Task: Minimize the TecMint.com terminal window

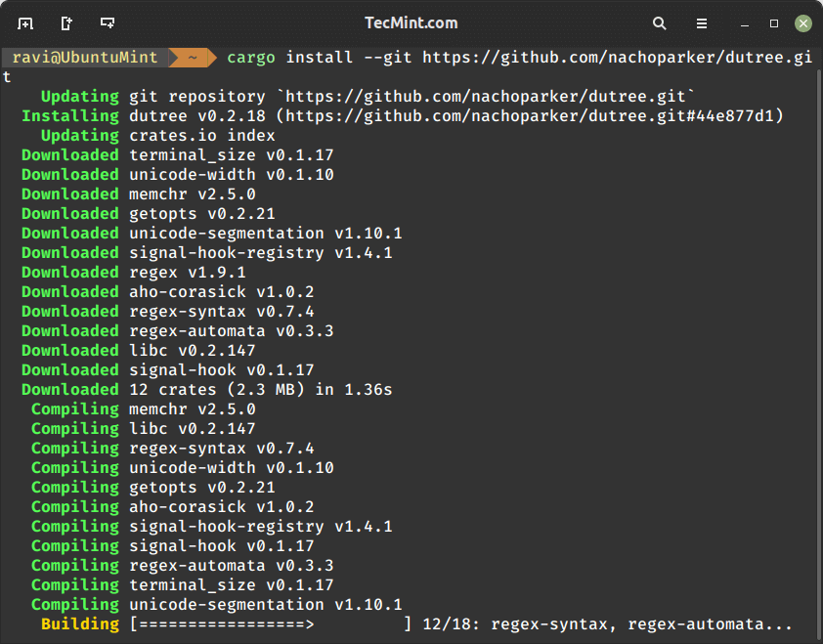Action: coord(744,24)
